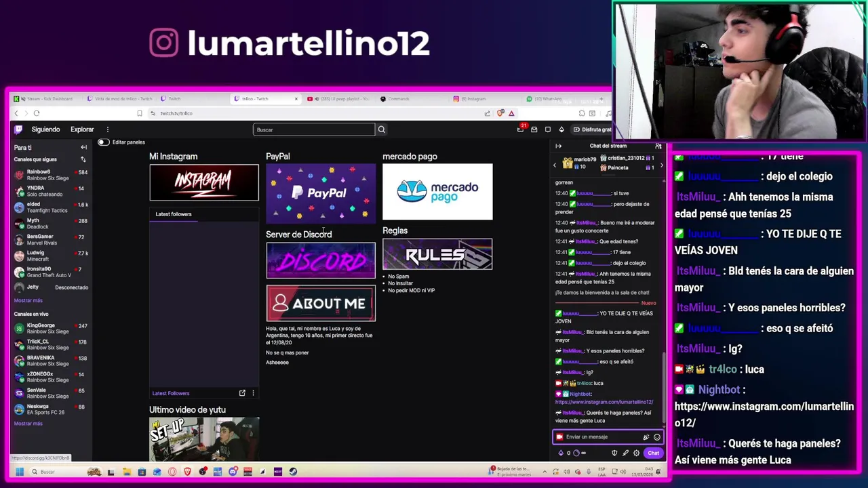Open the Twitch home logo
868x488 pixels.
[x=18, y=129]
